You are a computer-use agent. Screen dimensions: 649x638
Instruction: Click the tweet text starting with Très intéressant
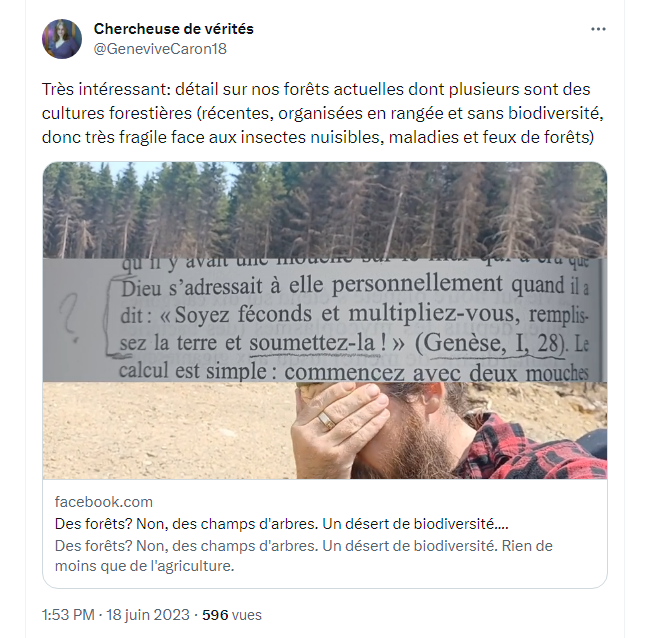tap(320, 111)
